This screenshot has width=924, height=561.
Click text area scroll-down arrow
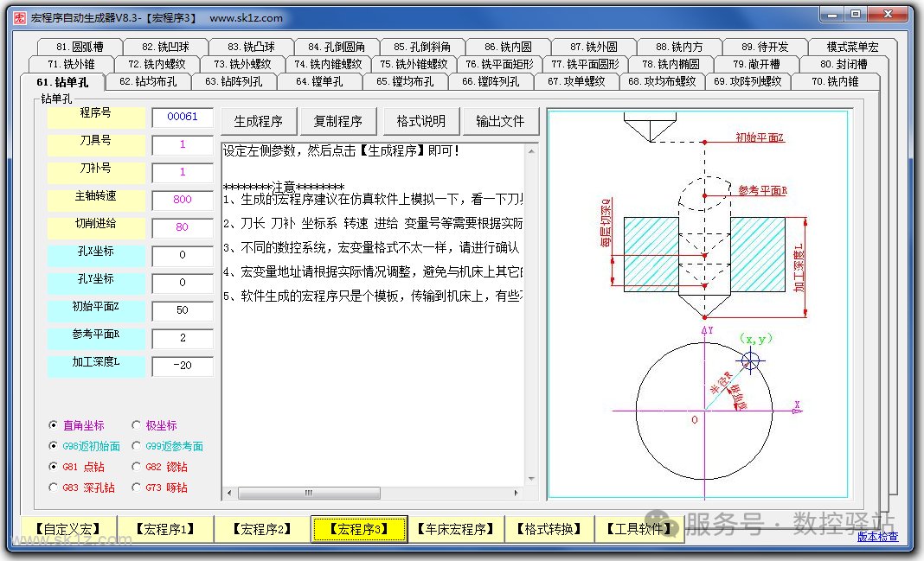[x=531, y=479]
